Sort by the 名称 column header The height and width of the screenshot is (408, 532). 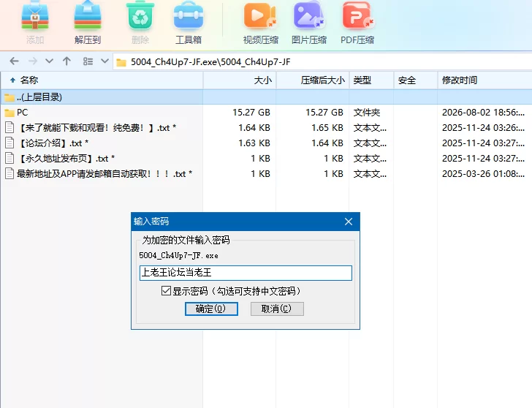point(102,80)
